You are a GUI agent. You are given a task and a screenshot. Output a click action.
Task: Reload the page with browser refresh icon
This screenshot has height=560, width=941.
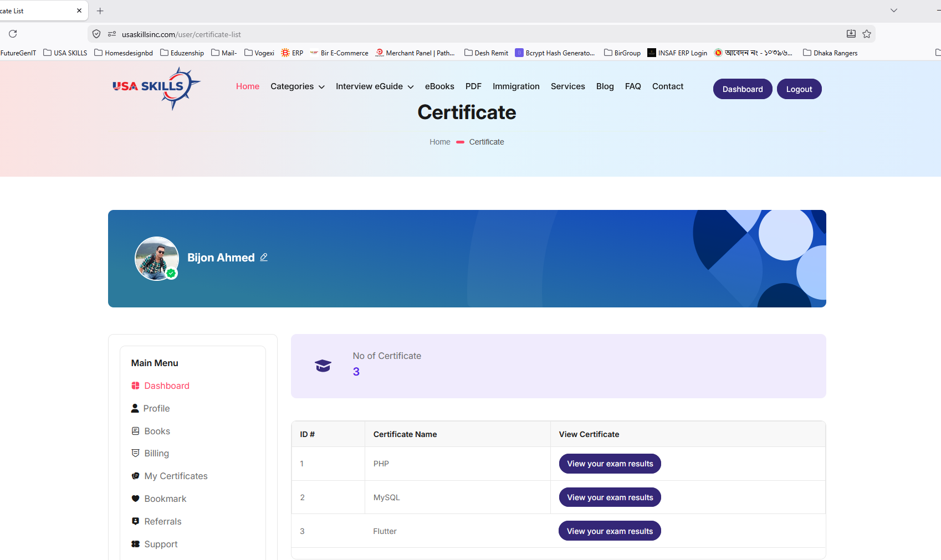[x=13, y=34]
